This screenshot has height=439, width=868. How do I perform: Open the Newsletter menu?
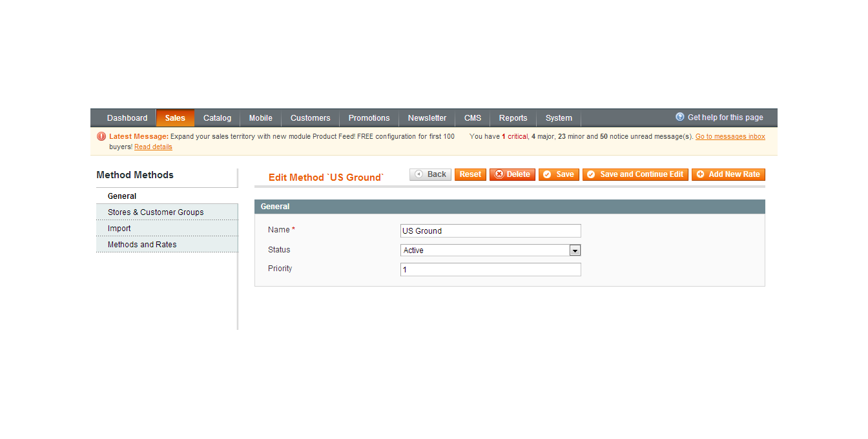pos(427,118)
